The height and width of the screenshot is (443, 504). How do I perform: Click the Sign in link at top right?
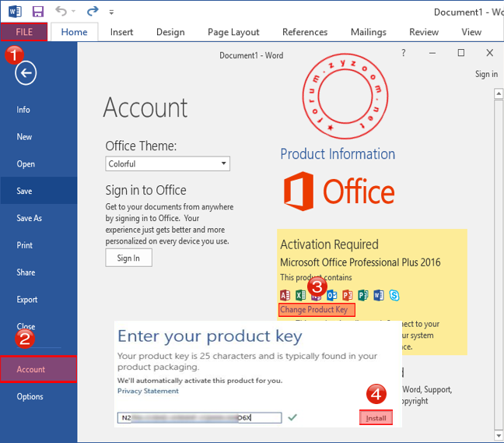click(486, 74)
